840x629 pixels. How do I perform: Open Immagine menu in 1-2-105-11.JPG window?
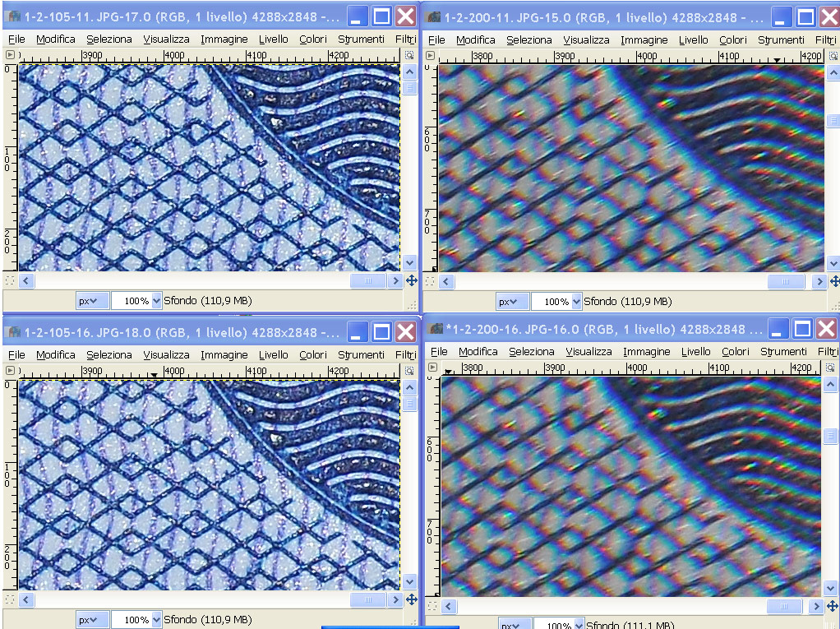pyautogui.click(x=224, y=39)
